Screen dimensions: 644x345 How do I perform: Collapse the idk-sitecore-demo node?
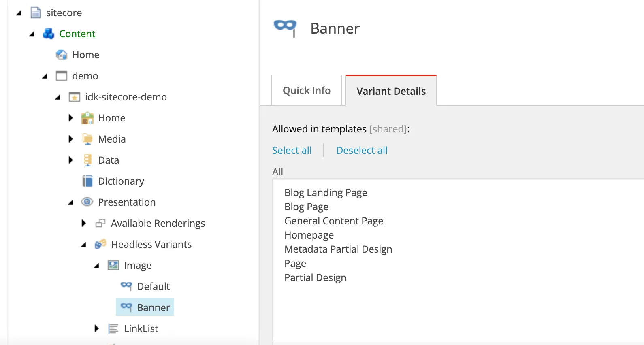(58, 98)
